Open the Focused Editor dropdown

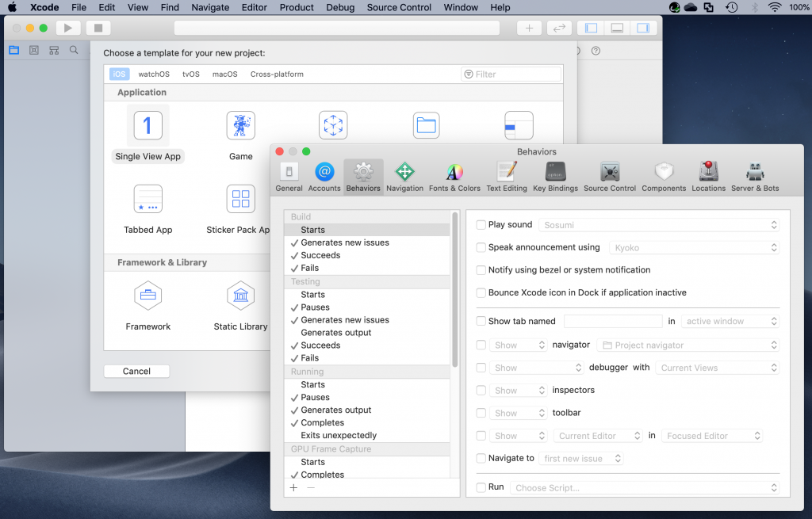(x=712, y=437)
